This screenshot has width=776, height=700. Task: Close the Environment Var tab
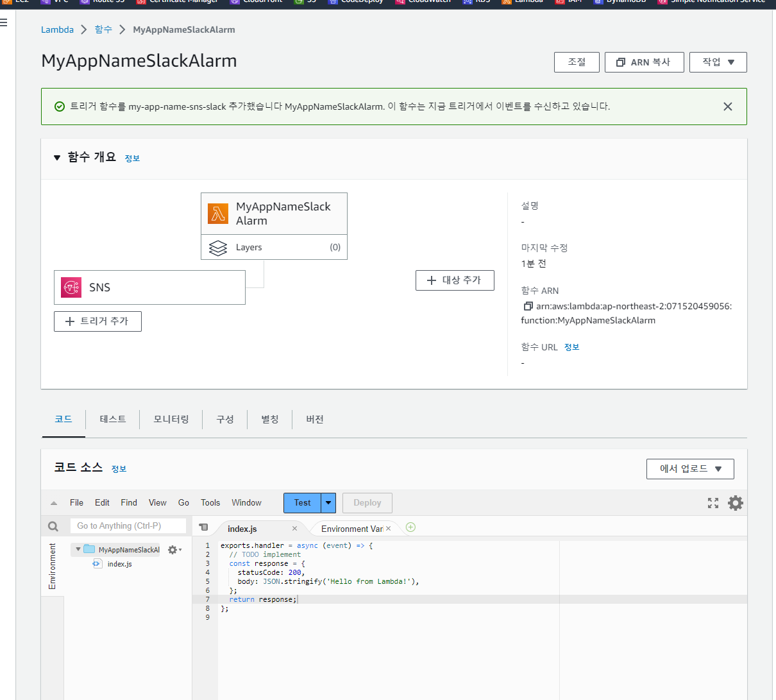click(x=388, y=529)
